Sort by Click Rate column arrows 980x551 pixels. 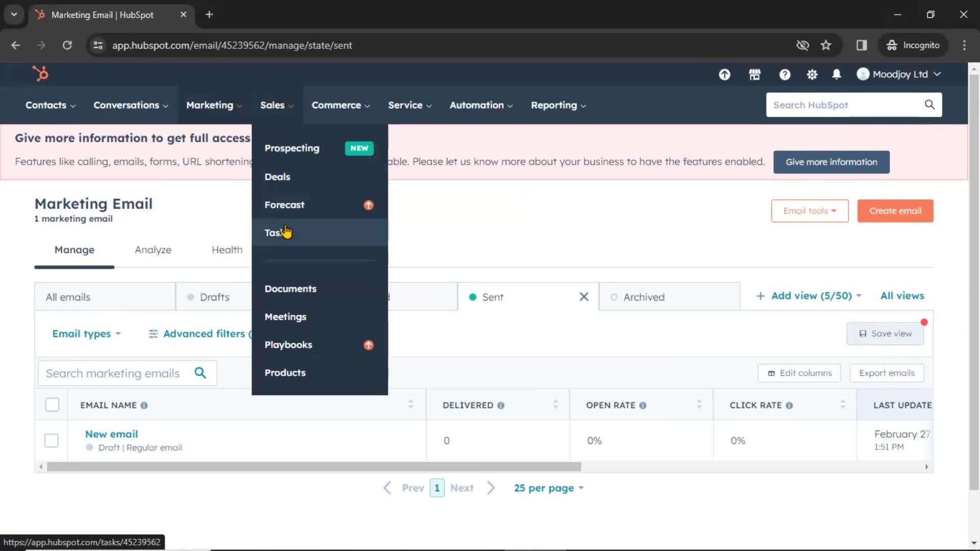(x=843, y=405)
